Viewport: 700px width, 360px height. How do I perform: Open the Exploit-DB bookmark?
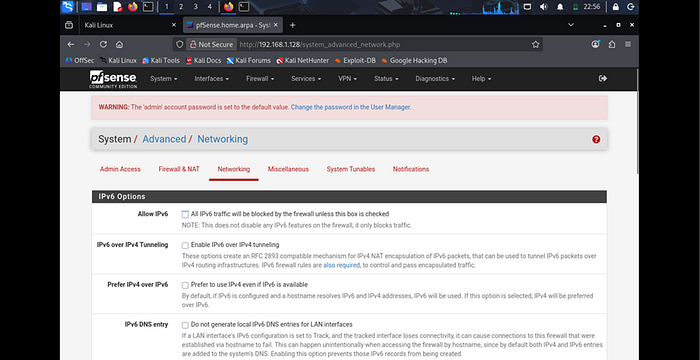tap(355, 60)
